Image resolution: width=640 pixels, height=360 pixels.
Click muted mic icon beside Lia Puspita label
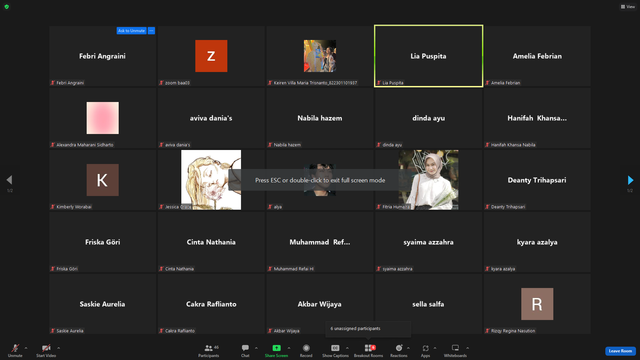tap(379, 83)
